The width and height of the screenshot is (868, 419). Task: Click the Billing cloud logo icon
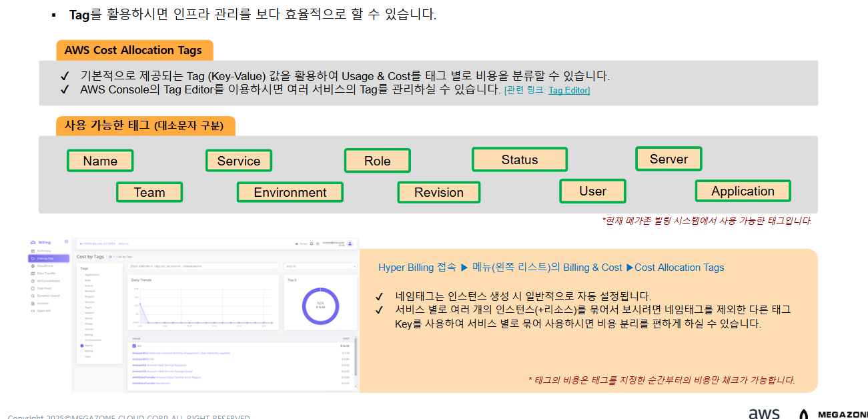click(x=33, y=242)
